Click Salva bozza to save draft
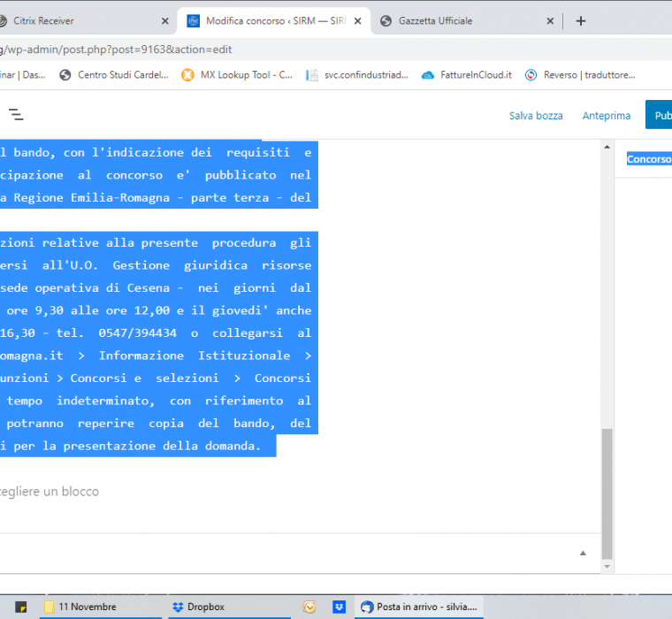The width and height of the screenshot is (672, 619). (x=536, y=116)
